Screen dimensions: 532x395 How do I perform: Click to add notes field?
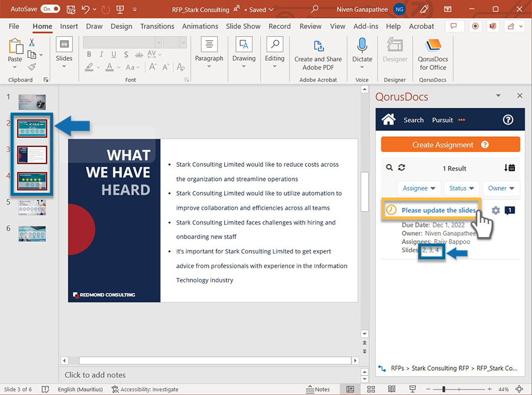pyautogui.click(x=209, y=375)
